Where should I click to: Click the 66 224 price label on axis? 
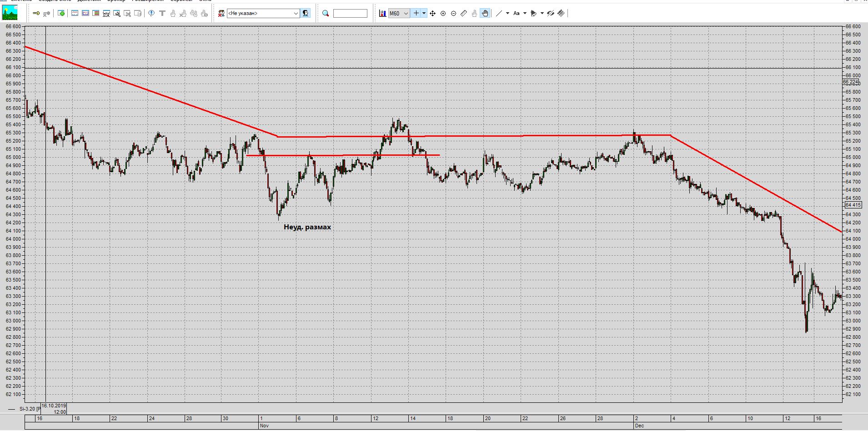(851, 82)
